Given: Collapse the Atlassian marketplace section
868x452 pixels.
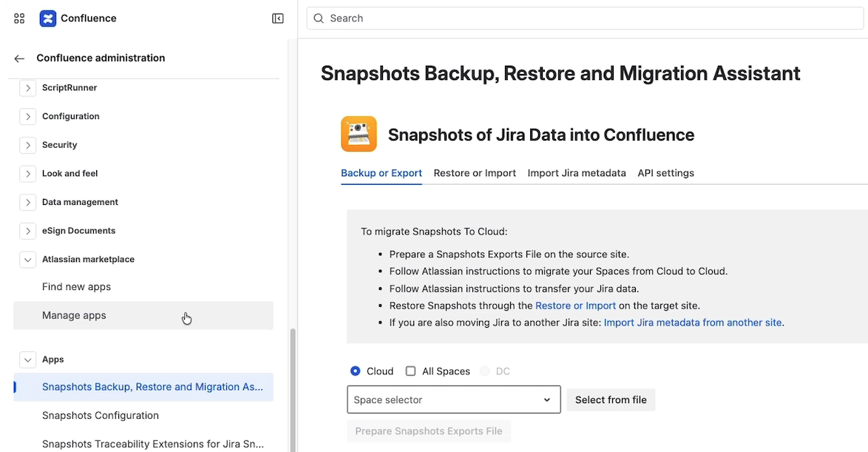Looking at the screenshot, I should tap(27, 259).
